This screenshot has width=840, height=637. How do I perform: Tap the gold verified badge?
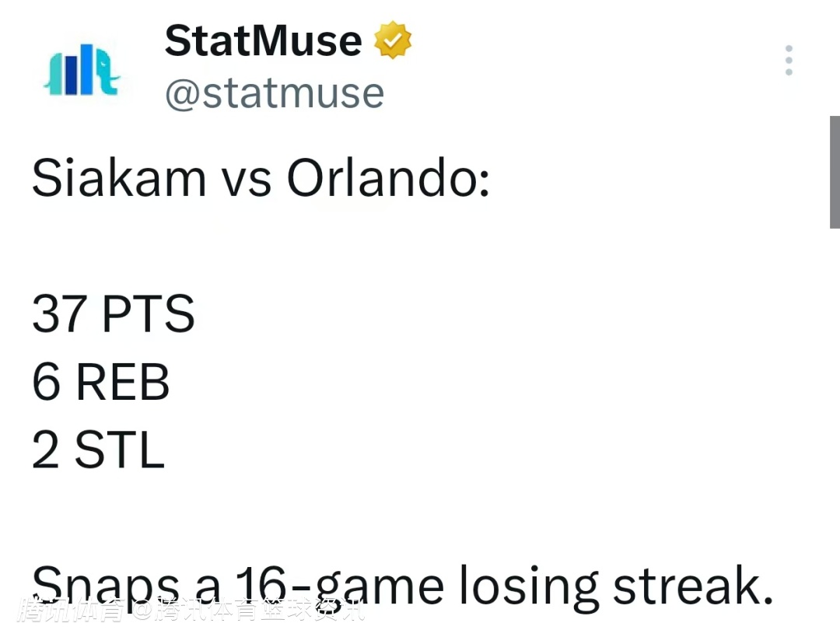coord(393,42)
